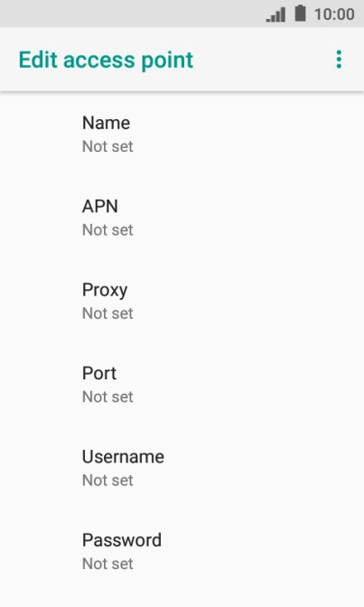Open the Name field

click(182, 135)
